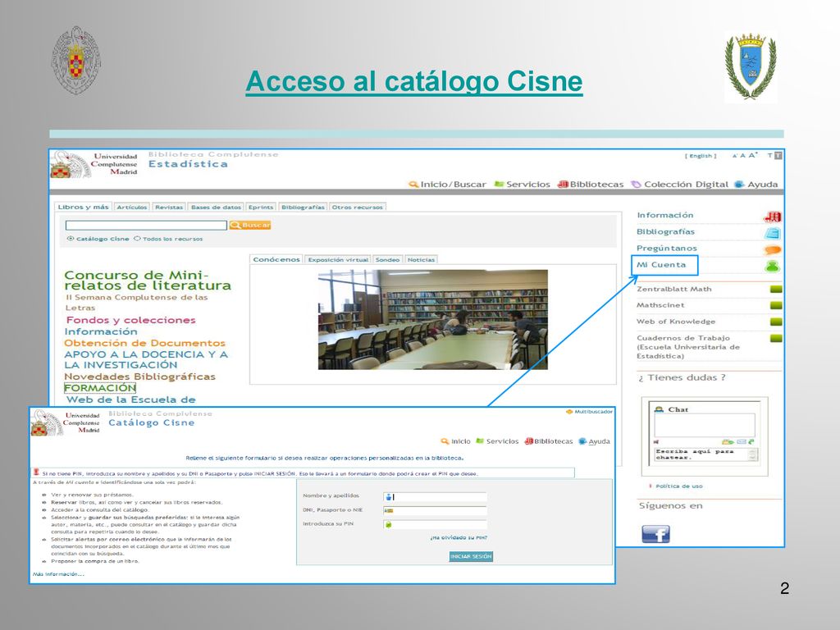Click the Nombre y apellidos input field
840x630 pixels.
click(x=435, y=496)
